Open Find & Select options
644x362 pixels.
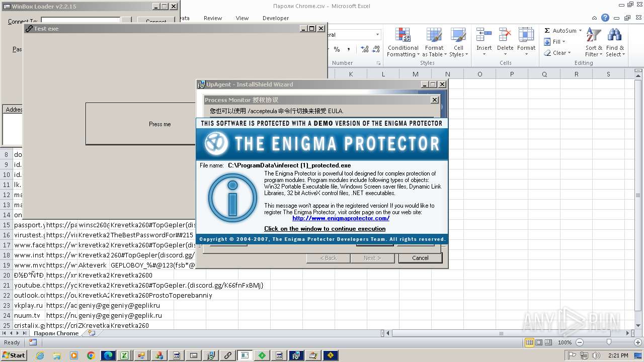tap(614, 43)
